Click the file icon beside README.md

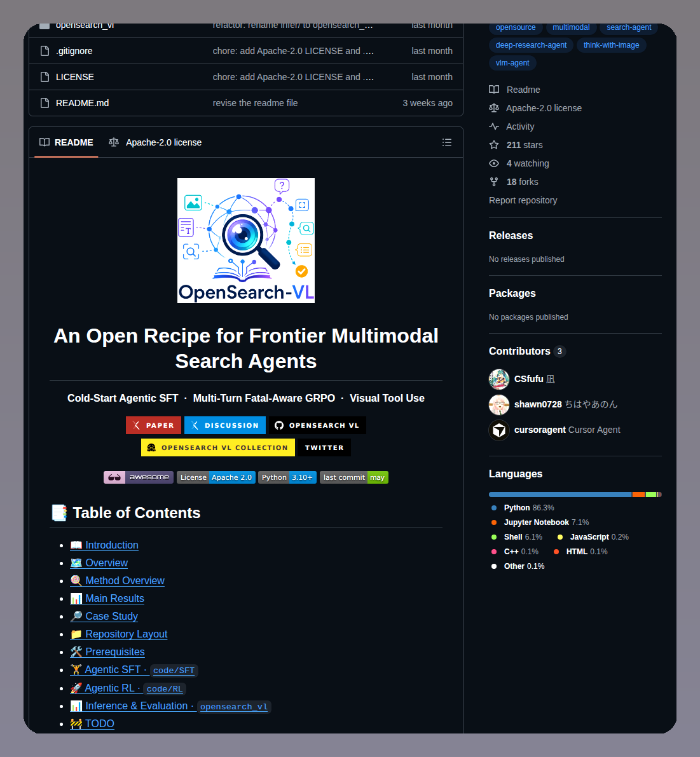coord(45,103)
